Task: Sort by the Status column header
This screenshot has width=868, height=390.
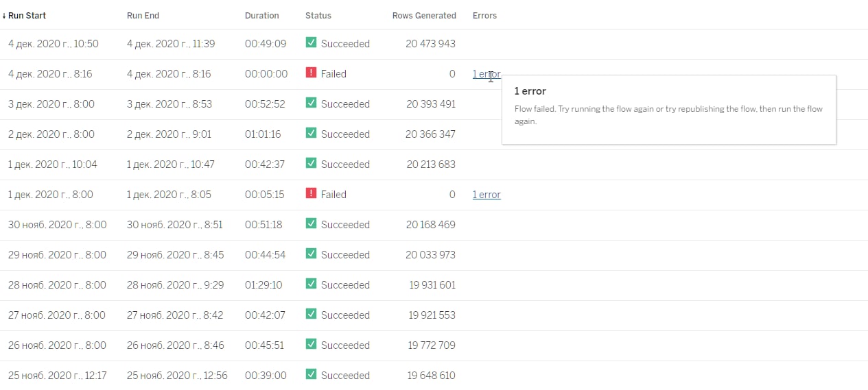Action: coord(318,15)
